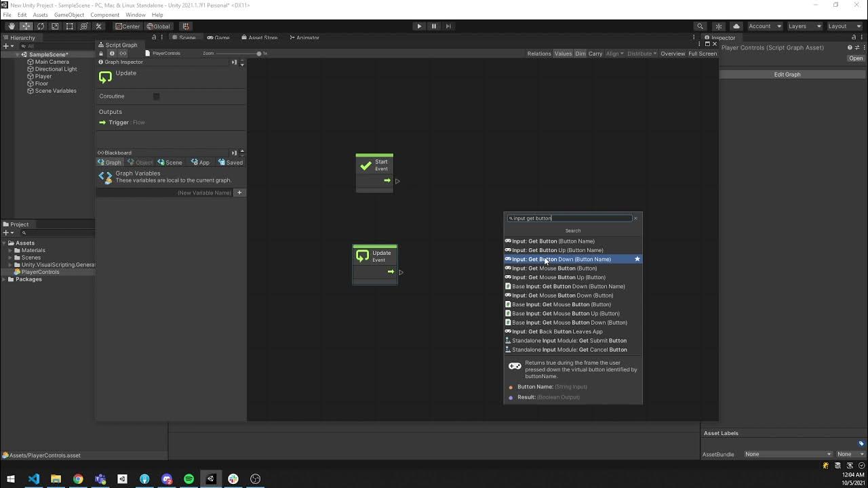Open custom editor tools

98,26
